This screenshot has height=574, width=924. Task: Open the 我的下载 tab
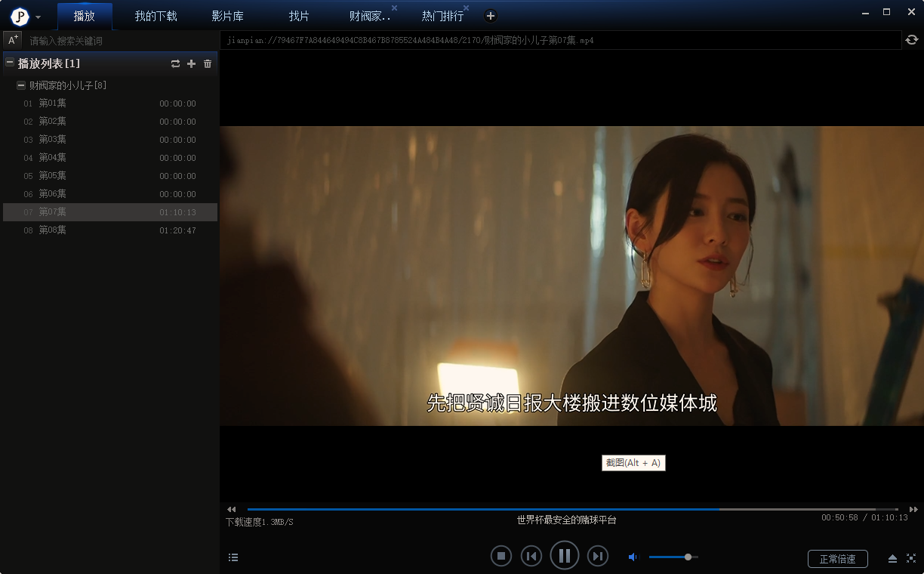[x=156, y=16]
